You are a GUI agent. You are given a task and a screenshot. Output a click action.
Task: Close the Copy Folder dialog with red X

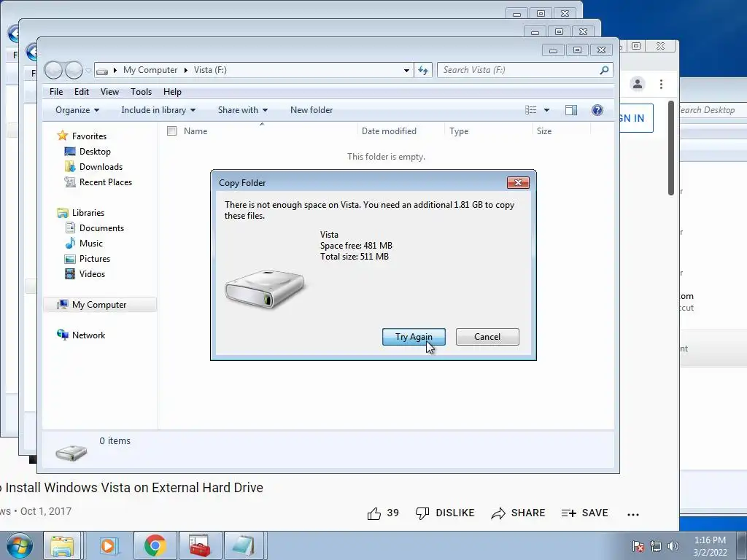(518, 182)
